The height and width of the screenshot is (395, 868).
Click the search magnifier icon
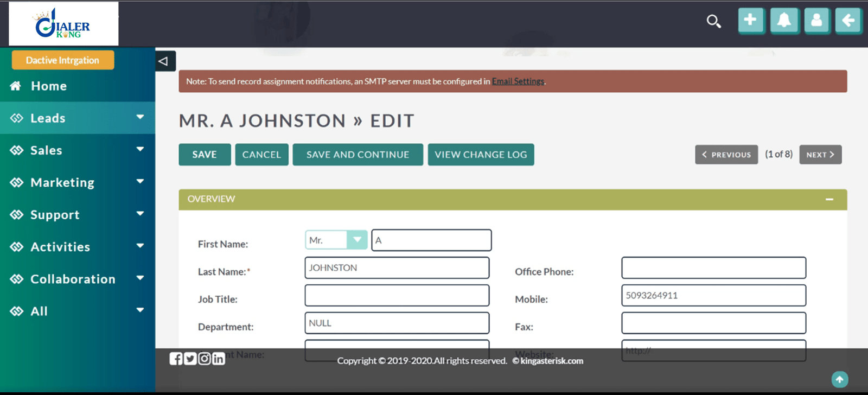[713, 21]
